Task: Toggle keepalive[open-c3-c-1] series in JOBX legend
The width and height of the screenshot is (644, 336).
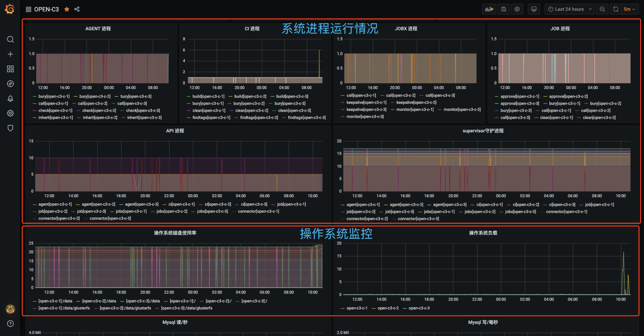Action: coord(366,102)
